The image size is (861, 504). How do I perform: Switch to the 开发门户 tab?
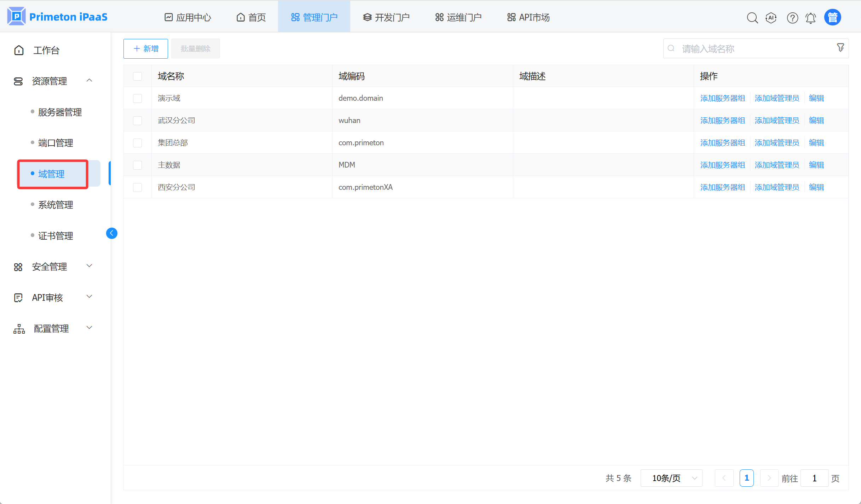click(x=386, y=17)
